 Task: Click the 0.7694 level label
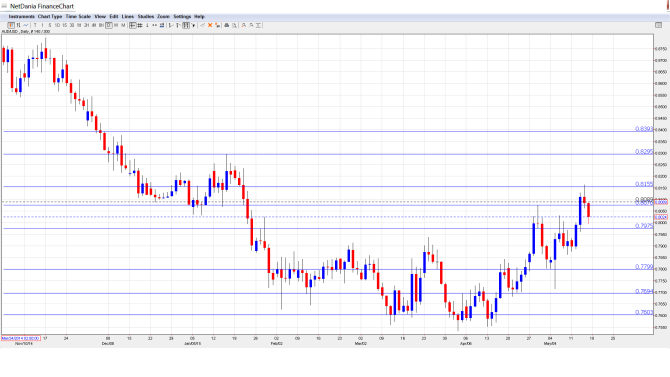(x=644, y=292)
